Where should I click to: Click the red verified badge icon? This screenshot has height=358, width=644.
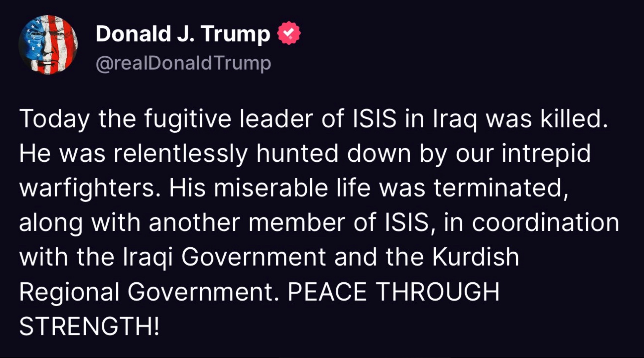pos(289,33)
